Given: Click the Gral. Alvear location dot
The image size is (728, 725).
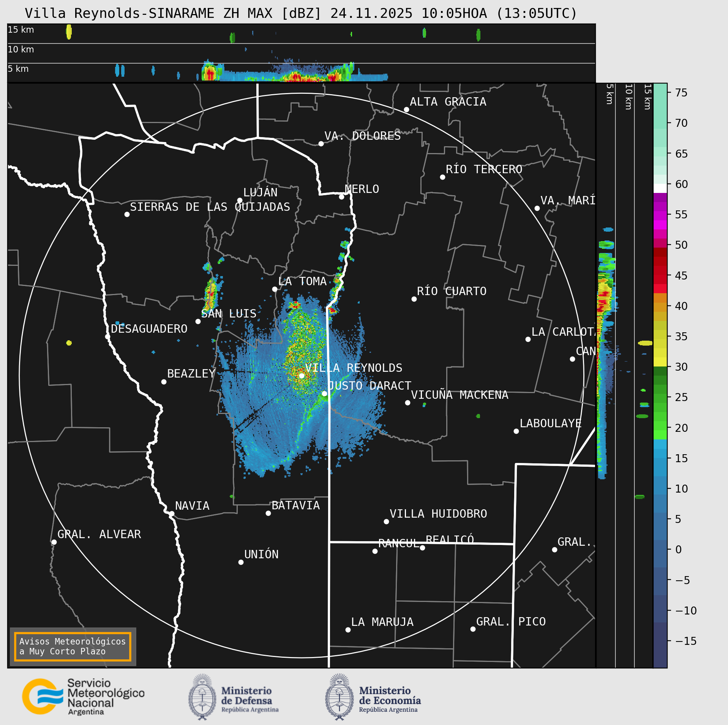Looking at the screenshot, I should click(x=54, y=542).
